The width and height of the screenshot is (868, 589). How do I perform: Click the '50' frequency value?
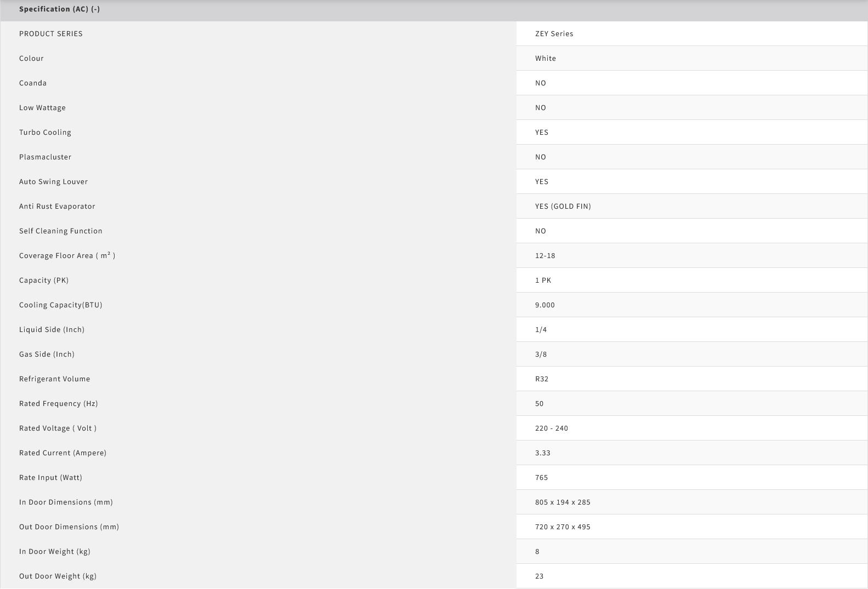[539, 403]
